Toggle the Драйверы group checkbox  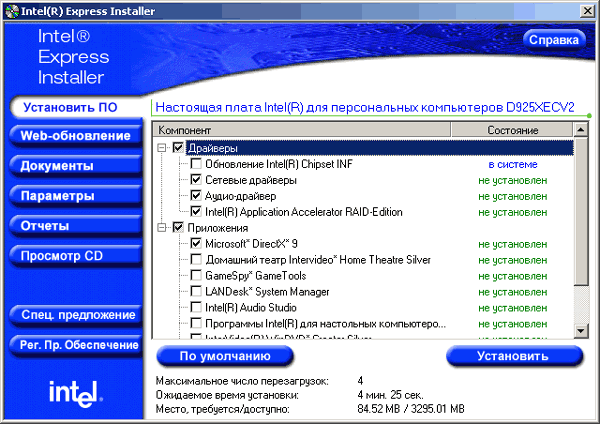[178, 148]
